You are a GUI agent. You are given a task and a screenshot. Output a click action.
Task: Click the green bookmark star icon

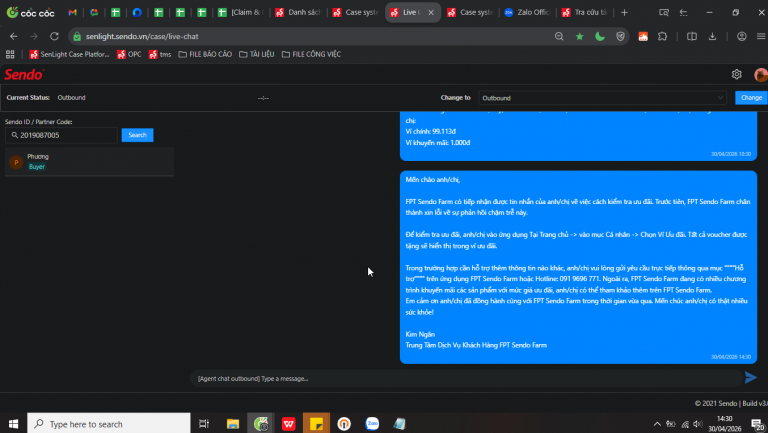tap(579, 36)
